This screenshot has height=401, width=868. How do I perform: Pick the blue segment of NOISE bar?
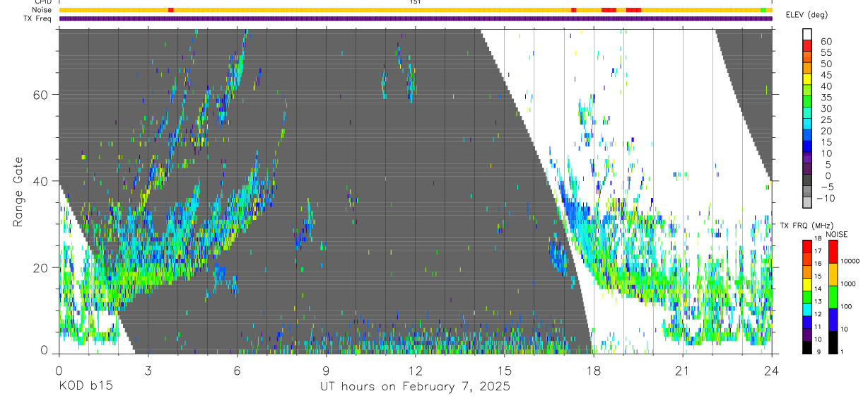click(833, 319)
